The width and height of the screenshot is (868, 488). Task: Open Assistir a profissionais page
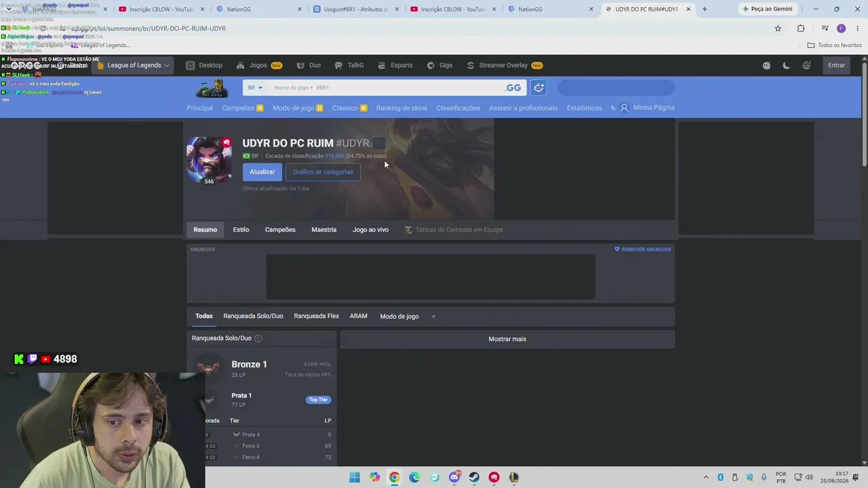524,108
